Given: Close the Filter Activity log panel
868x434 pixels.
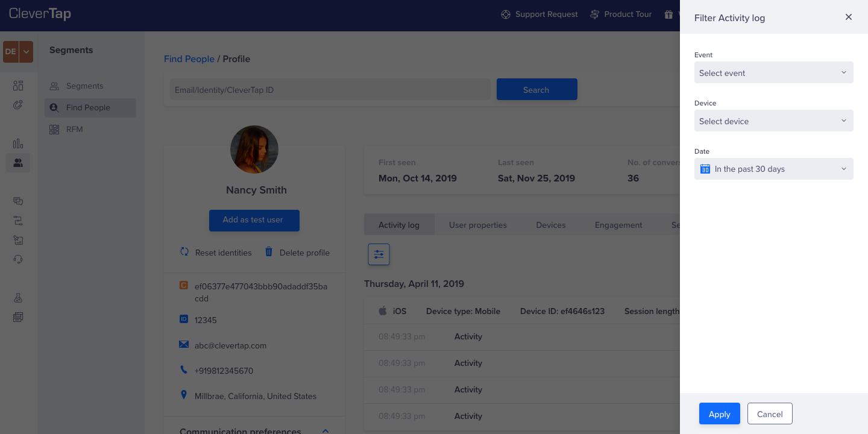Looking at the screenshot, I should pos(848,17).
